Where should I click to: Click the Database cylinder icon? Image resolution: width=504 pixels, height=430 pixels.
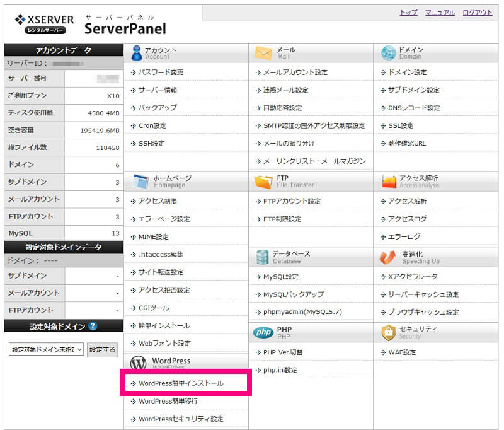pyautogui.click(x=262, y=257)
